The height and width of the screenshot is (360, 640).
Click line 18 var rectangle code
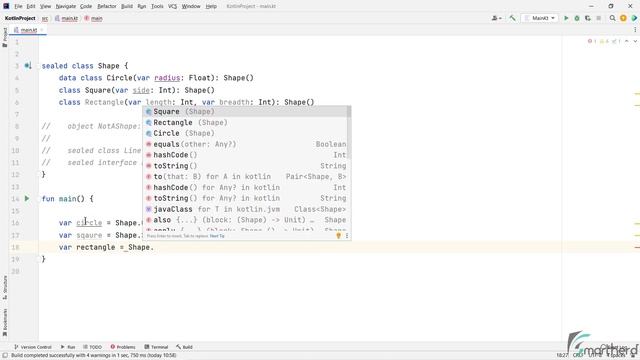click(106, 247)
